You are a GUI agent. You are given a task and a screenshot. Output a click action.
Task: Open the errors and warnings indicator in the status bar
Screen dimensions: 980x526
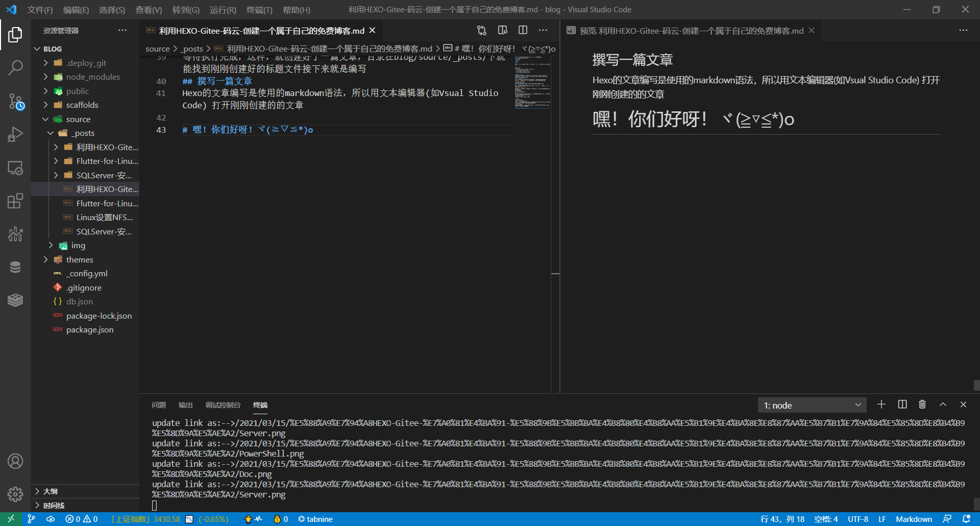[82, 519]
